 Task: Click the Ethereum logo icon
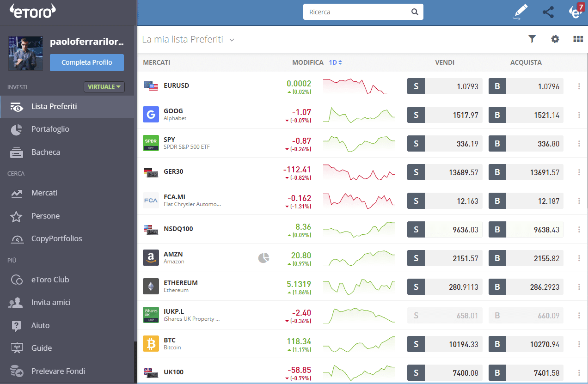tap(151, 286)
